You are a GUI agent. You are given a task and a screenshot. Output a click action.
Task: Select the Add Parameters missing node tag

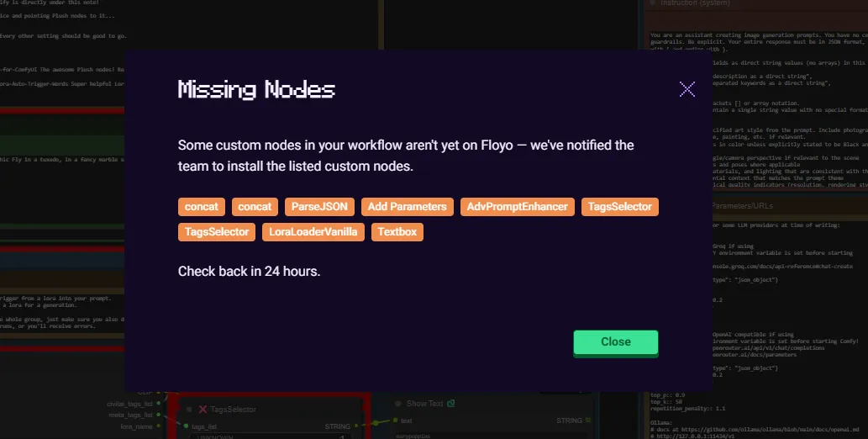[407, 207]
